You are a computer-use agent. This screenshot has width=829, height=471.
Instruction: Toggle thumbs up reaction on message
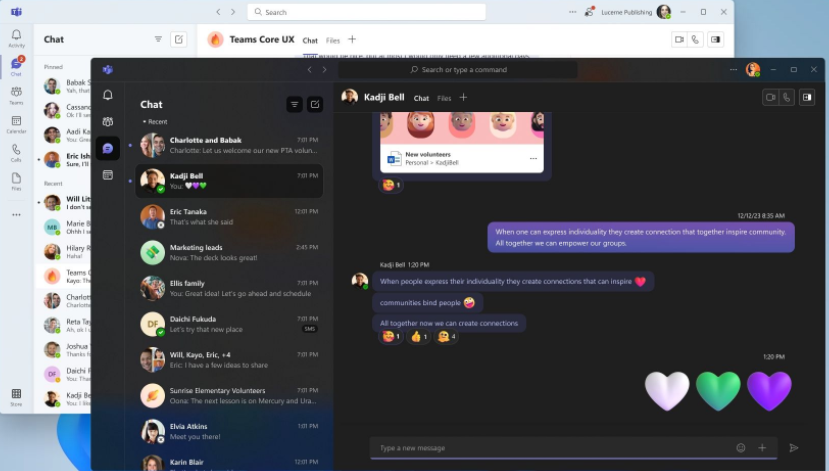(x=418, y=337)
